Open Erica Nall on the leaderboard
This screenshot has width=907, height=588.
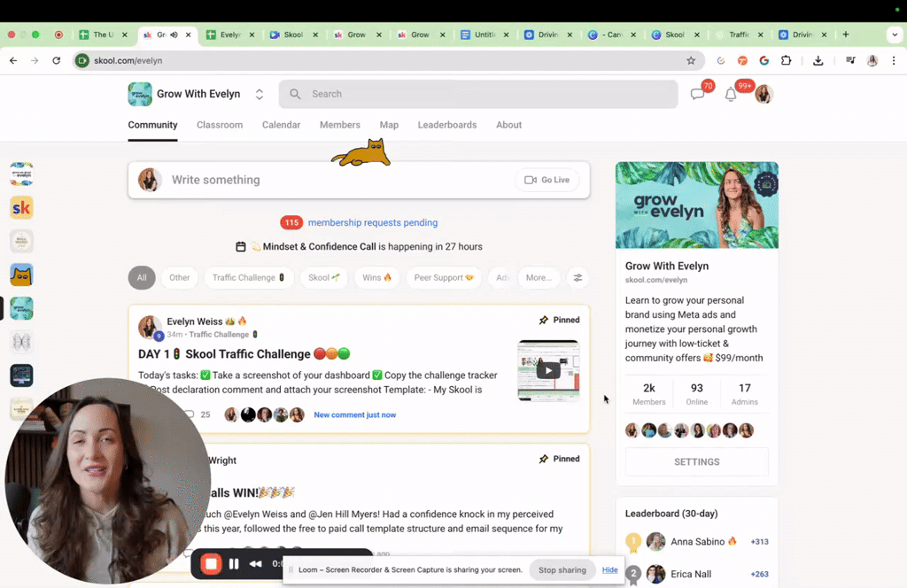691,574
